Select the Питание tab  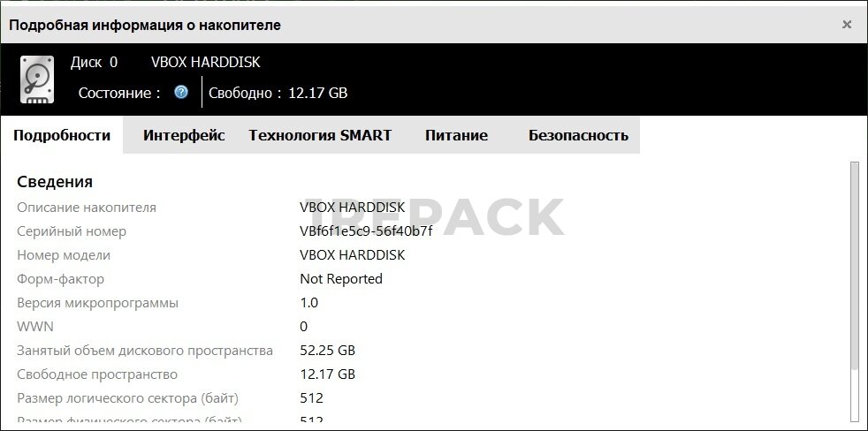click(456, 135)
